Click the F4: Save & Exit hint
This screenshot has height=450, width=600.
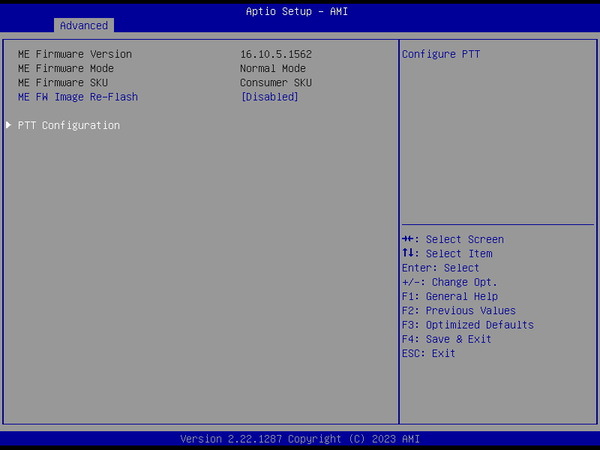[x=447, y=339]
